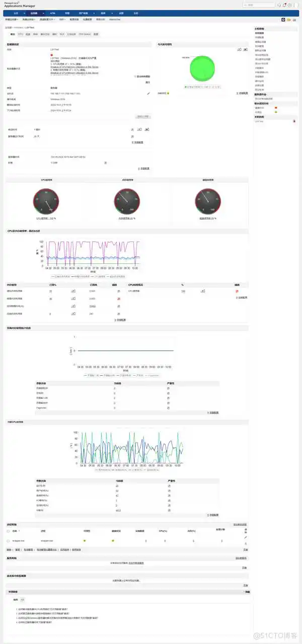Toggle the select-all checkbox in process table header

(8, 531)
